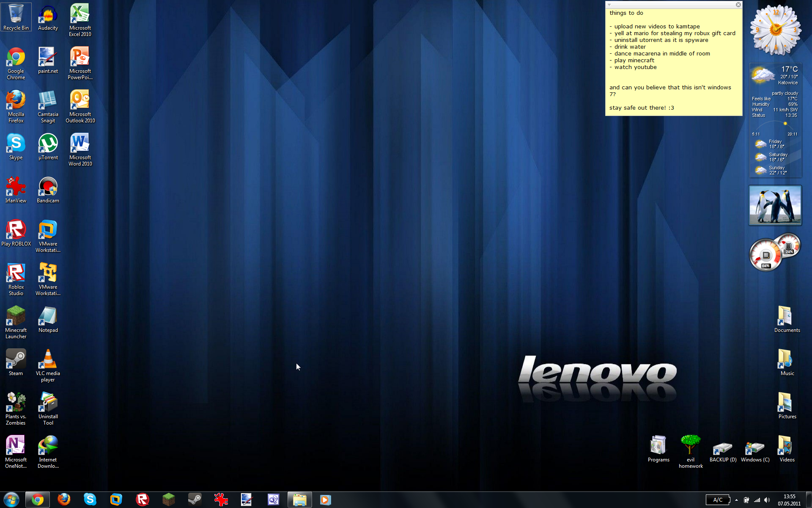
Task: Launch Windows Media Player from the taskbar
Action: [x=326, y=500]
